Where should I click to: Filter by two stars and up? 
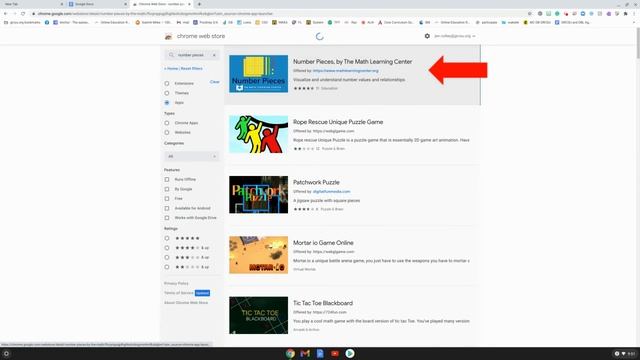pos(167,267)
